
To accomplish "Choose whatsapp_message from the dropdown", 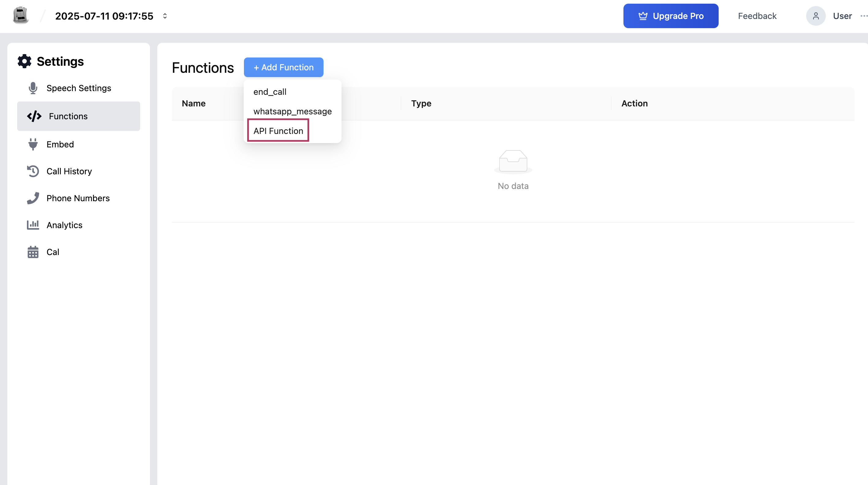I will [x=293, y=111].
